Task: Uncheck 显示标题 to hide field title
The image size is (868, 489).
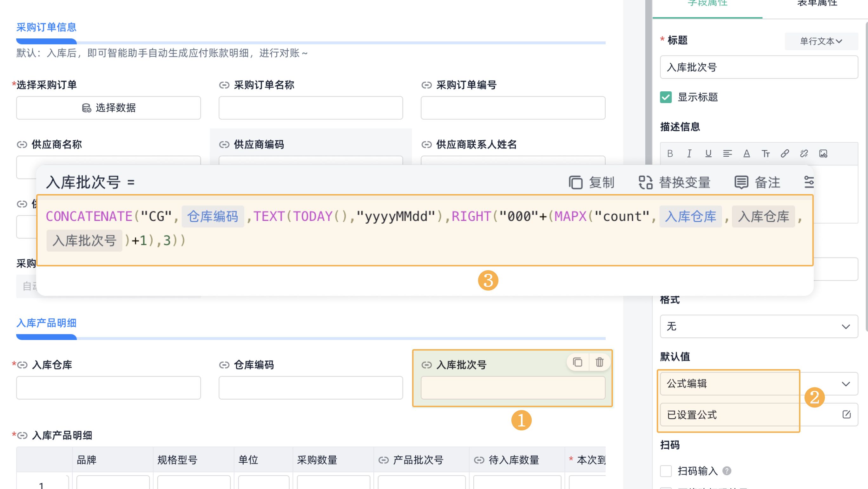Action: point(666,97)
